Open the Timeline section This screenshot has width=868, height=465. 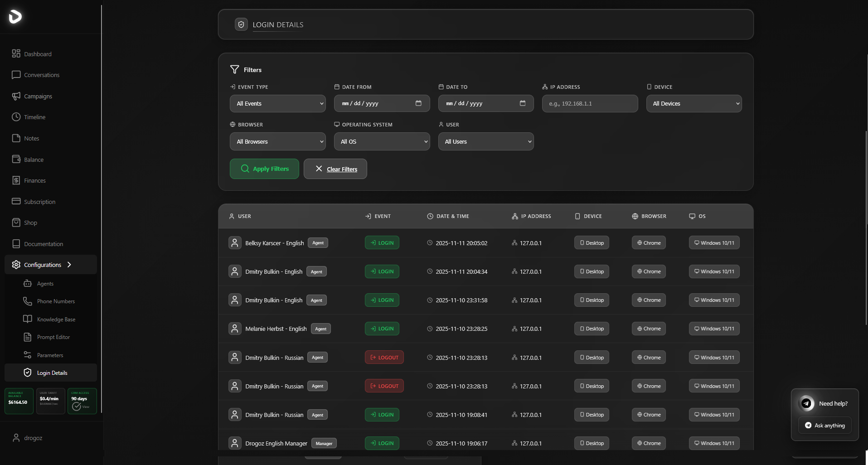pos(34,117)
